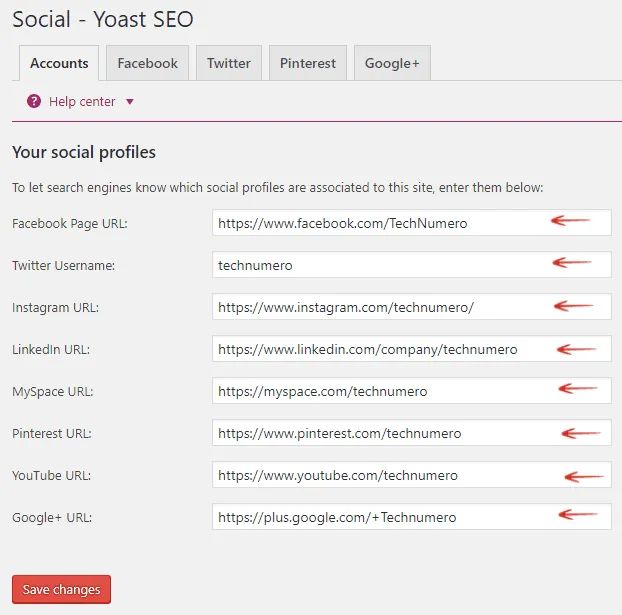The width and height of the screenshot is (622, 615).
Task: Open the Twitter tab
Action: [229, 63]
